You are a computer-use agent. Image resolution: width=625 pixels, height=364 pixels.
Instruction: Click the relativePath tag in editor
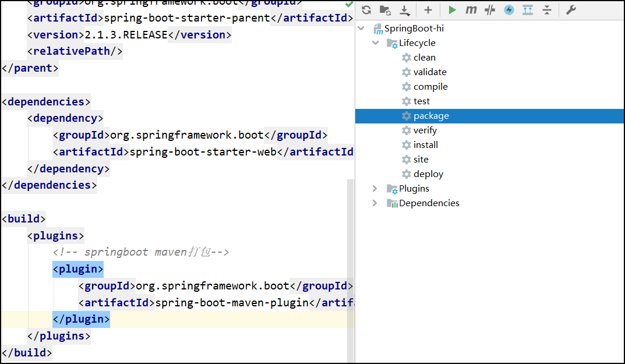click(75, 51)
